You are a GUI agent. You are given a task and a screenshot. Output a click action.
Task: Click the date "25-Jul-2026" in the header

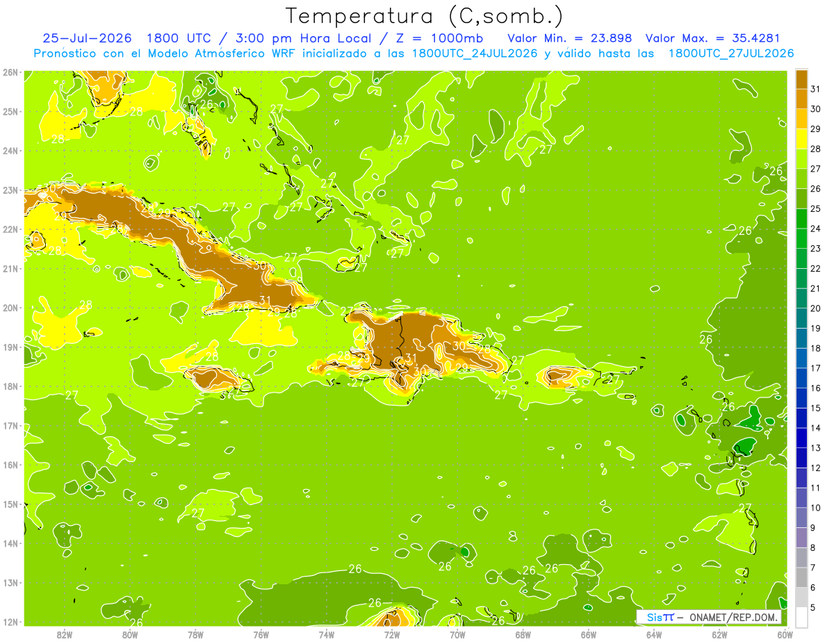pos(87,38)
